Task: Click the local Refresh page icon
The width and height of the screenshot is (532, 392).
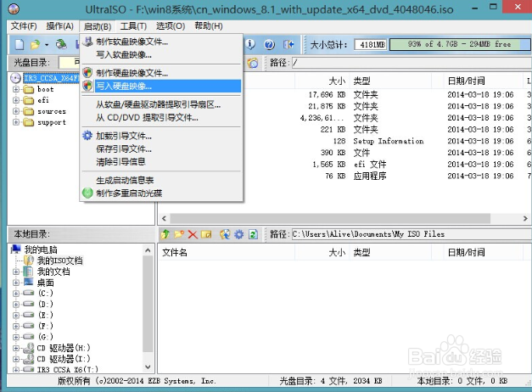Action: point(253,234)
